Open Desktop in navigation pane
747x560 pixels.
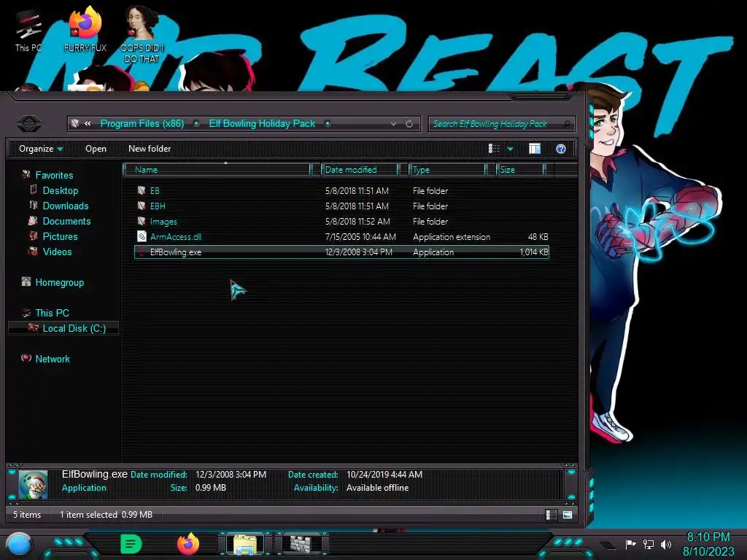60,190
